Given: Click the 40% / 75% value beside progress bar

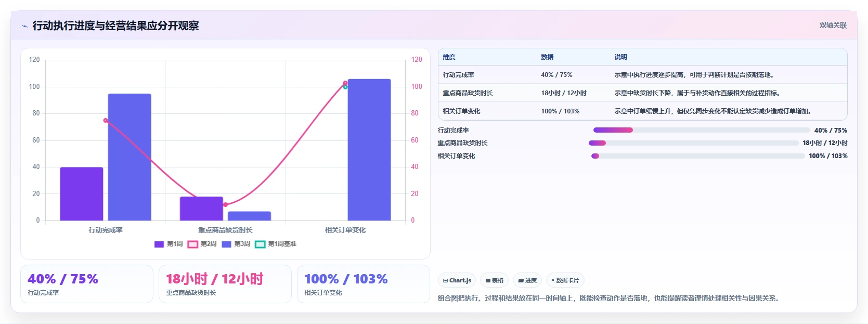Looking at the screenshot, I should (x=831, y=131).
